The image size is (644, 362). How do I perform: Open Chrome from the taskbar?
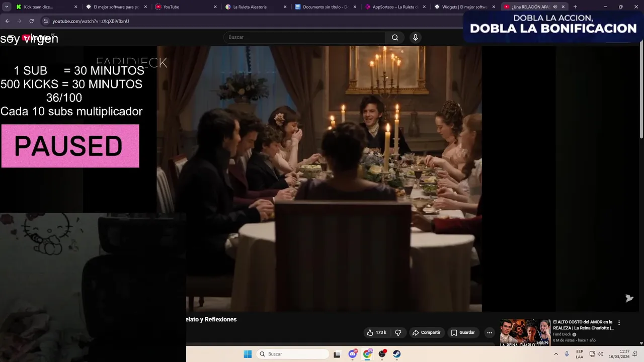(367, 354)
